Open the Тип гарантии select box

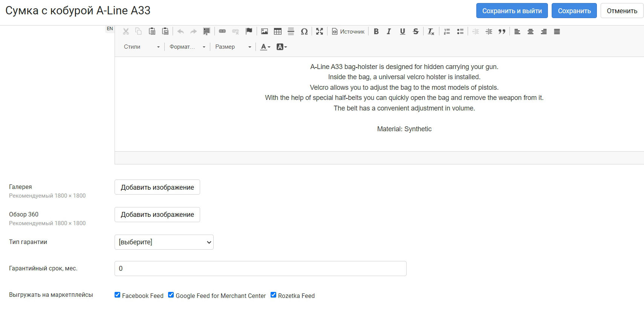(x=164, y=242)
